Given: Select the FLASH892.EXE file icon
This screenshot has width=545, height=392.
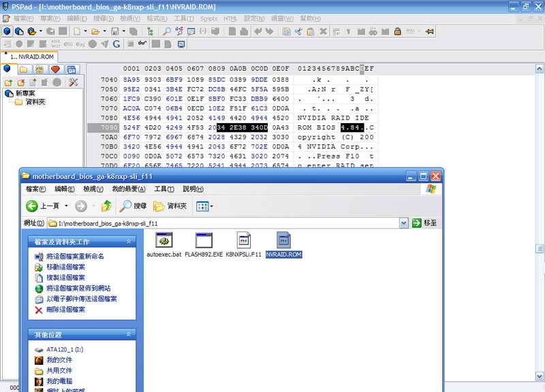Looking at the screenshot, I should (204, 240).
